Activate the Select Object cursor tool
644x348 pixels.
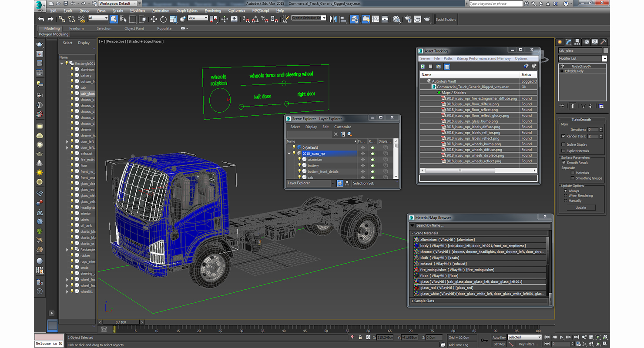(x=114, y=19)
